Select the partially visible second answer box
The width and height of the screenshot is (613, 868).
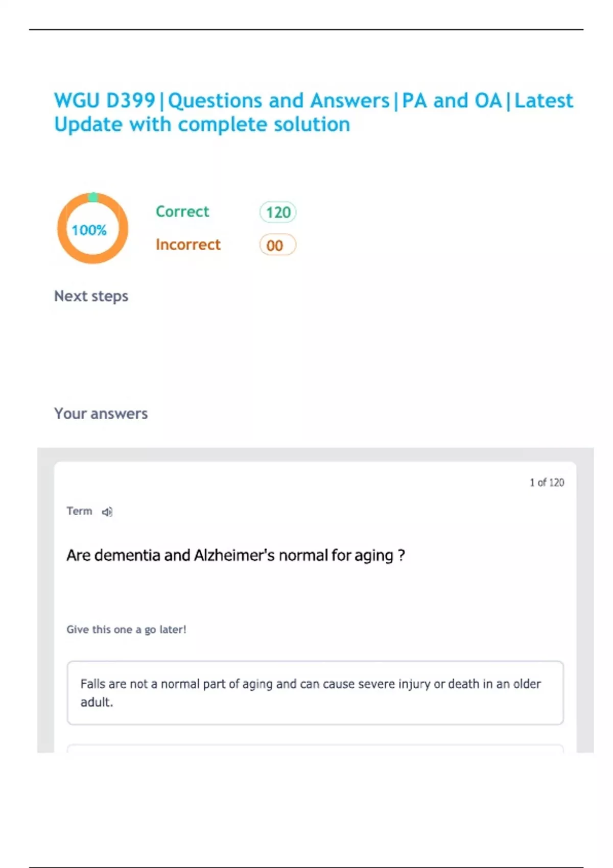click(x=315, y=748)
